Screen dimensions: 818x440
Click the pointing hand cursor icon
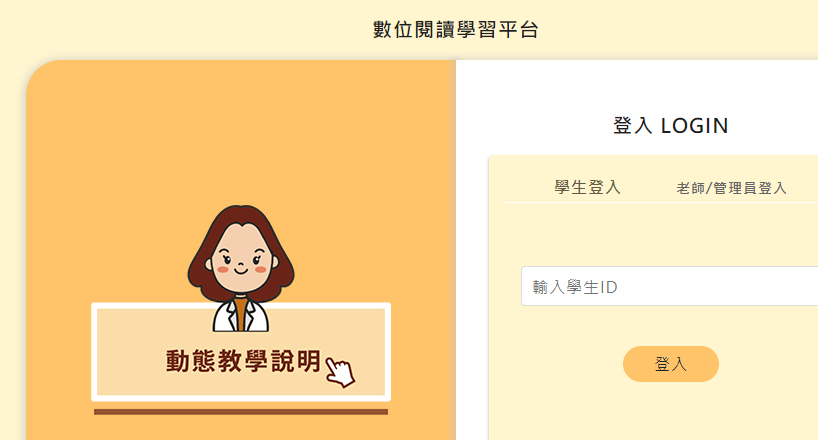point(340,372)
